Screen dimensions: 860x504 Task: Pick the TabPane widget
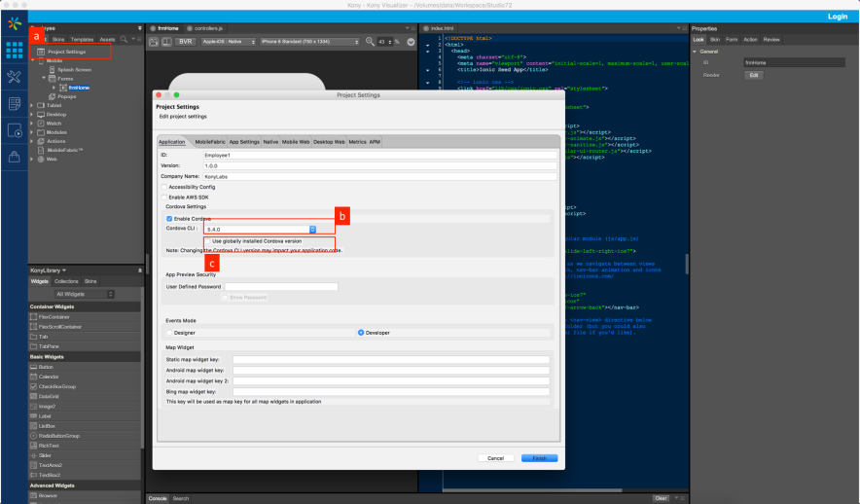(x=49, y=346)
